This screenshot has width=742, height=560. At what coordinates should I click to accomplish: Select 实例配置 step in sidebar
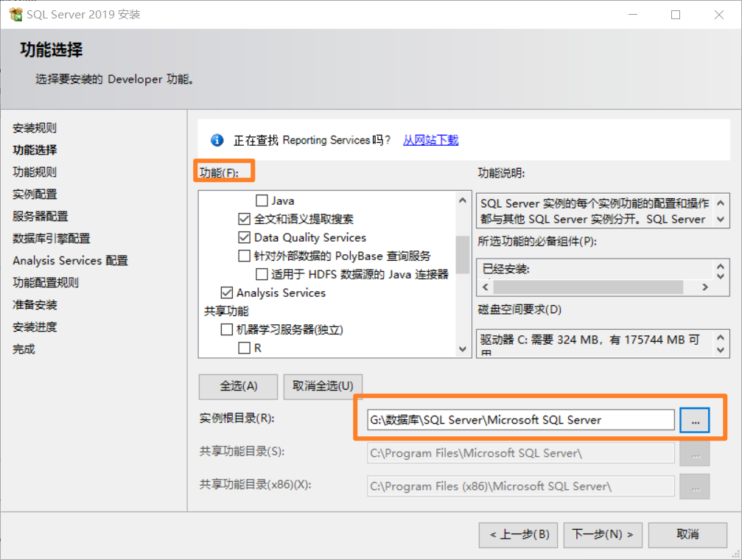35,195
